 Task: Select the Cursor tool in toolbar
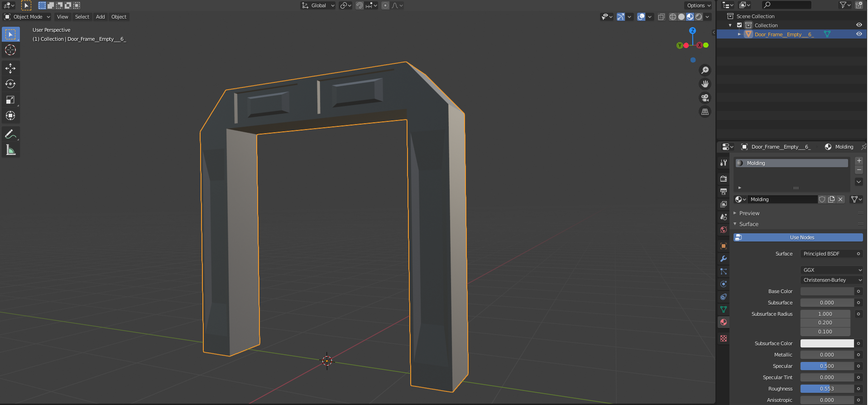point(10,50)
